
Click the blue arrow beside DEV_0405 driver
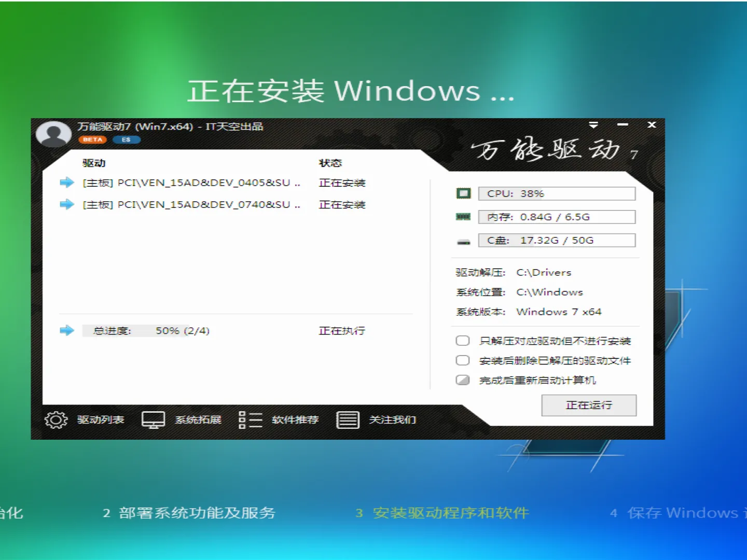66,183
